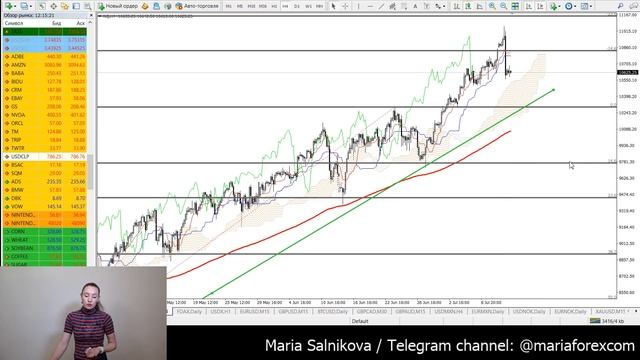640x360 pixels.
Task: Select the AMZN row in Market Watch
Action: (x=44, y=65)
